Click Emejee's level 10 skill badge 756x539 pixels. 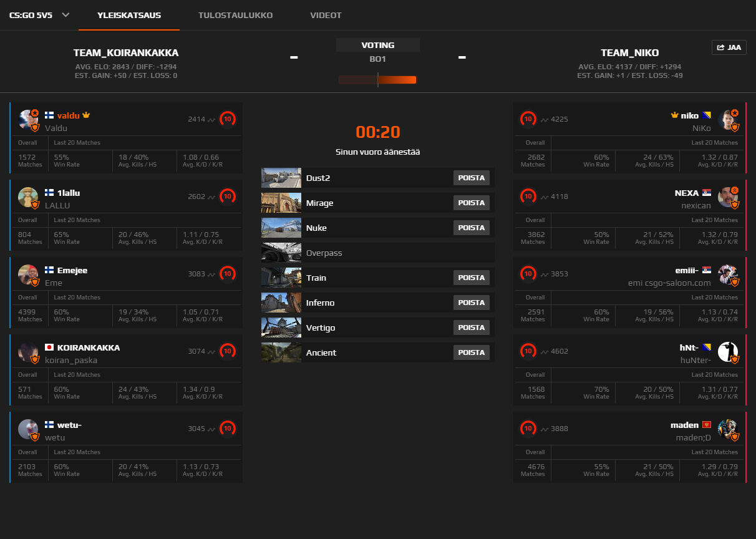coord(228,273)
